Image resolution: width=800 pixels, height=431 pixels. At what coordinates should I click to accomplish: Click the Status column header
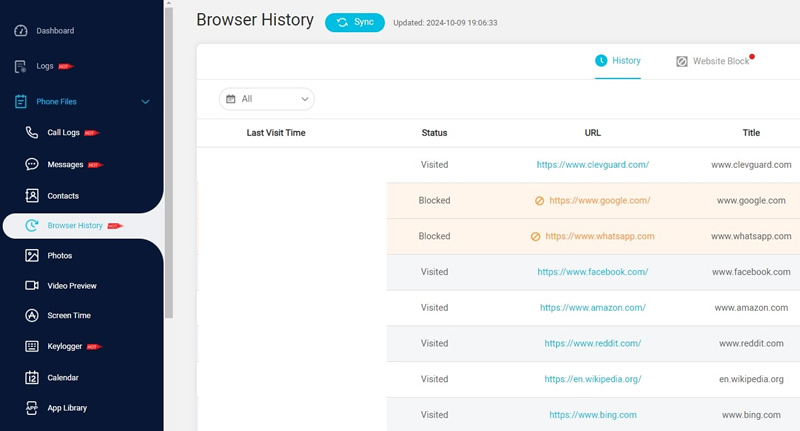434,133
